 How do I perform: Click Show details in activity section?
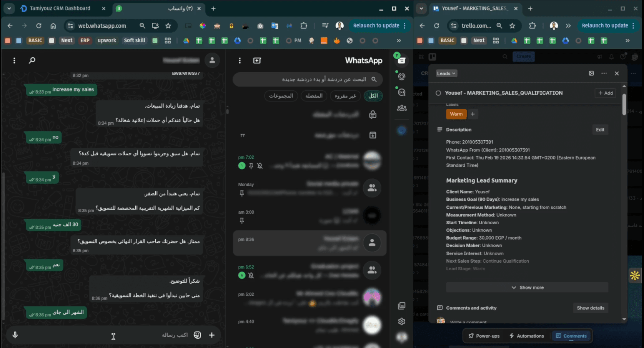[590, 308]
